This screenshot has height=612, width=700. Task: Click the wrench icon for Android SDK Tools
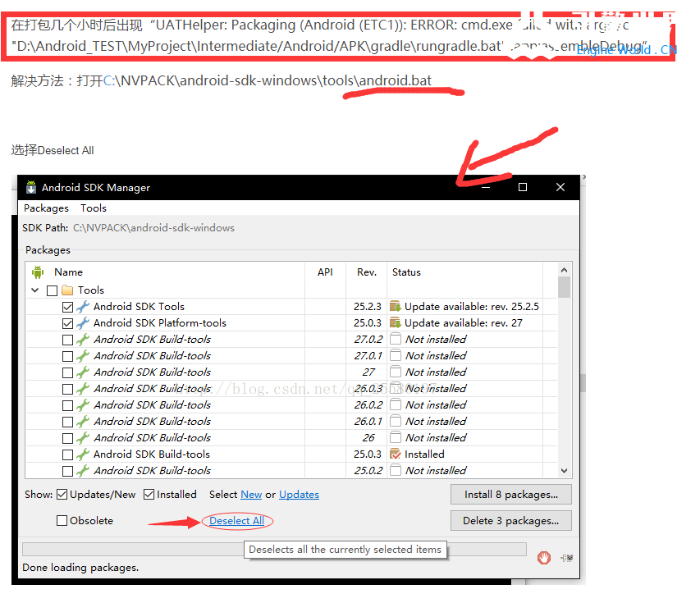[83, 307]
